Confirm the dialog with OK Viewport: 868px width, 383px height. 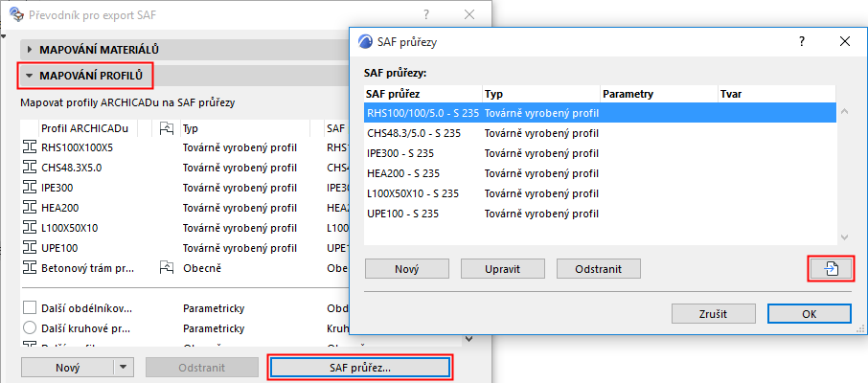[x=809, y=313]
